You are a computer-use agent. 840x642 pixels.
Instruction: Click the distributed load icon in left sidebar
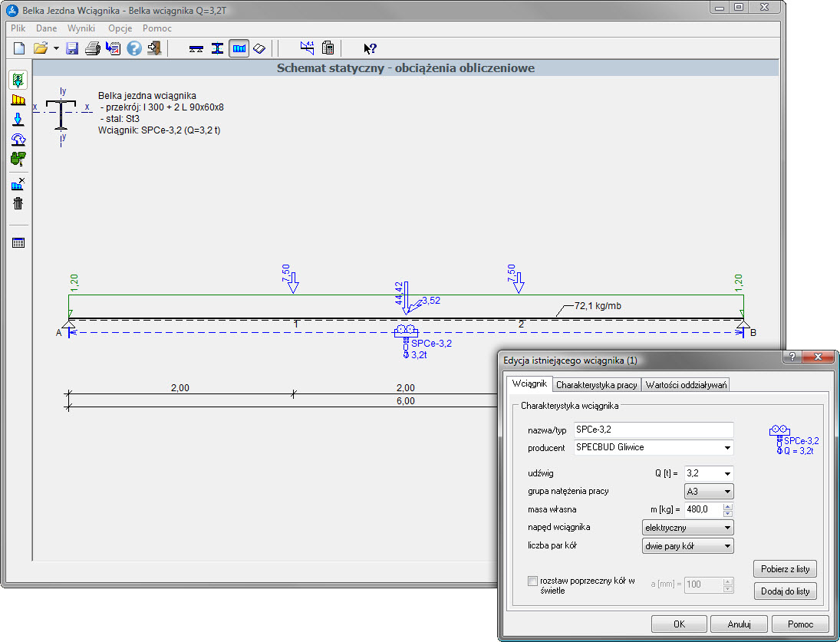(x=18, y=100)
